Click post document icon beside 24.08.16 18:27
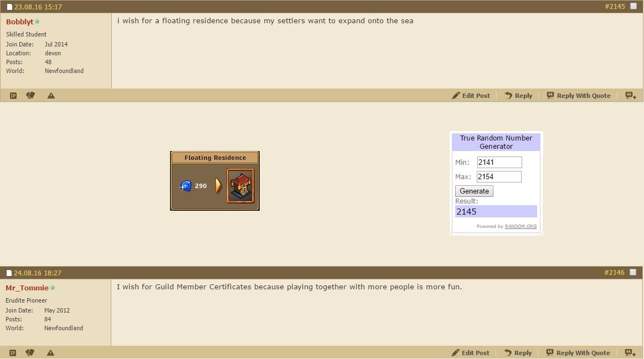Screen dimensions: 644x359 pos(9,273)
